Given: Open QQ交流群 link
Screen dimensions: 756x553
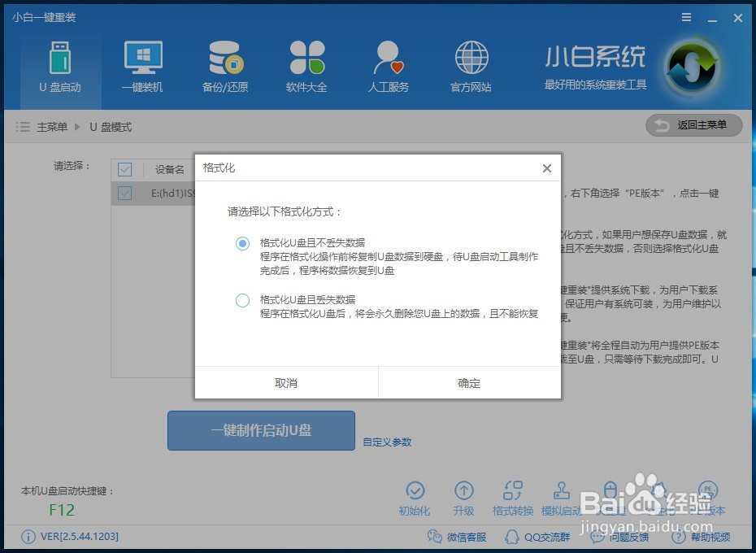Looking at the screenshot, I should [x=537, y=537].
